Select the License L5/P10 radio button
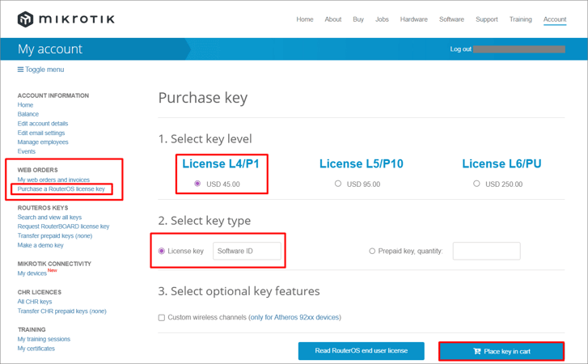 point(338,184)
